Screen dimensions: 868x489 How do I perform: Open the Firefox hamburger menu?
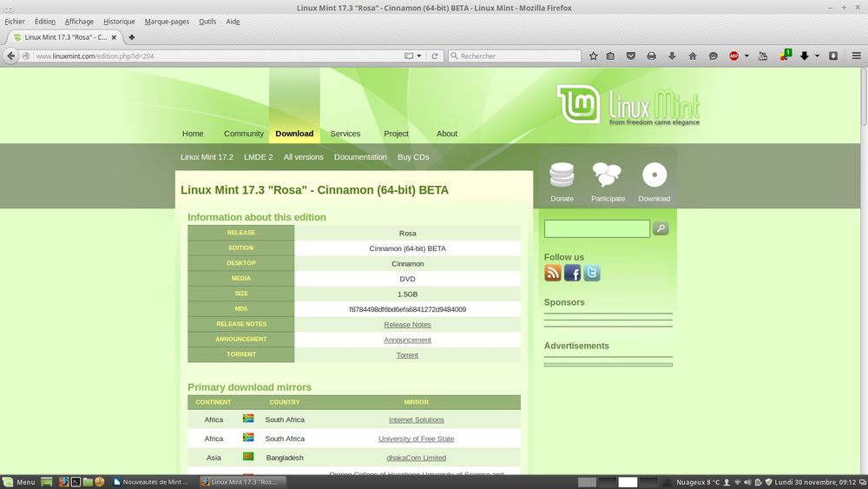(x=856, y=56)
